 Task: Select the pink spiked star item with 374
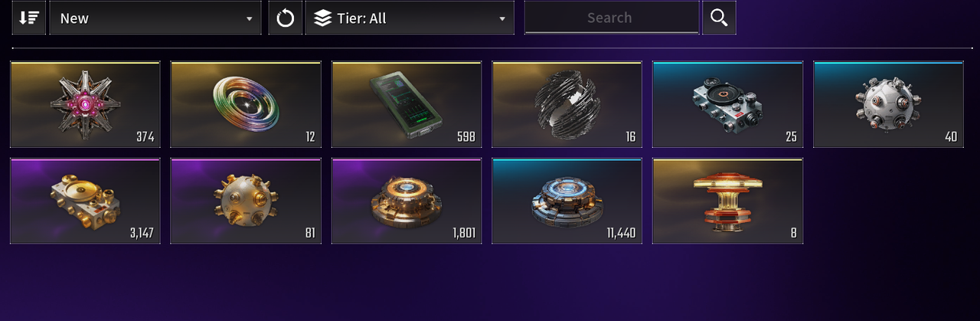click(x=85, y=104)
